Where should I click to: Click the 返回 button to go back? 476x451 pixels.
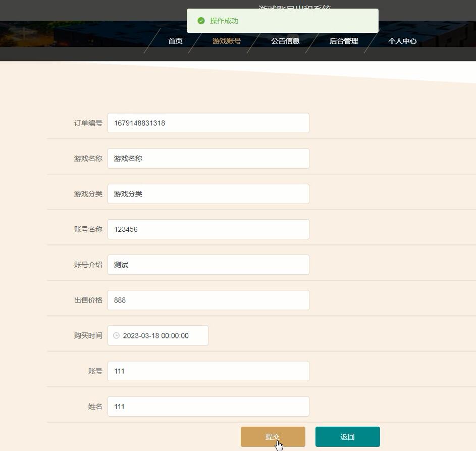[348, 437]
